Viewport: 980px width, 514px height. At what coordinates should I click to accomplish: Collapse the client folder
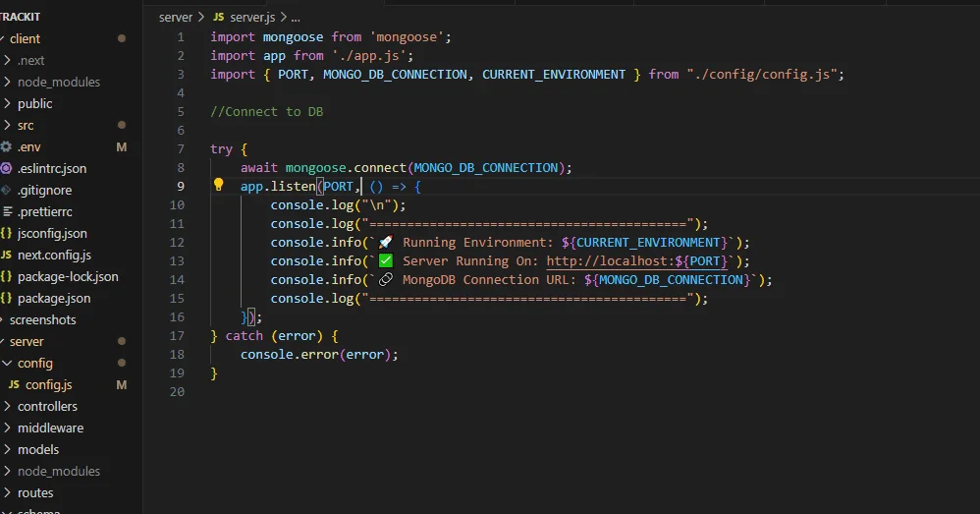point(25,38)
